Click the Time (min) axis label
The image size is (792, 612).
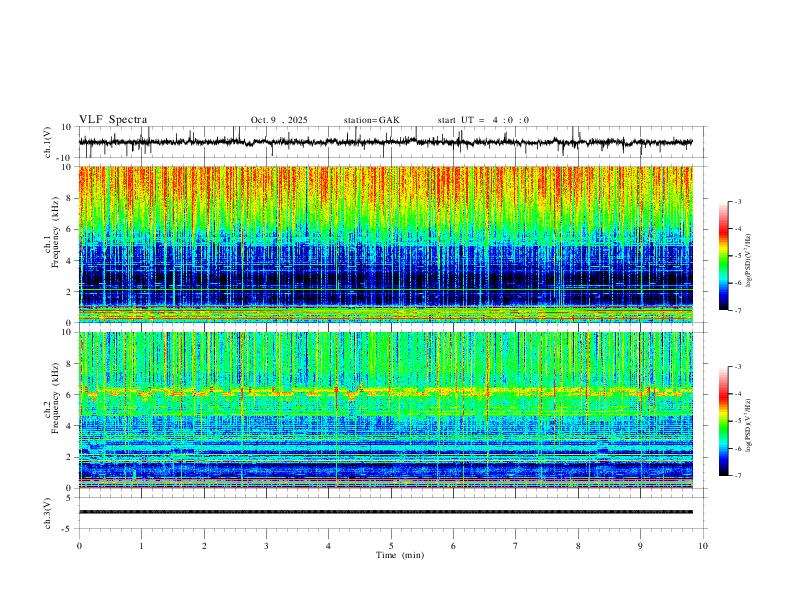400,555
